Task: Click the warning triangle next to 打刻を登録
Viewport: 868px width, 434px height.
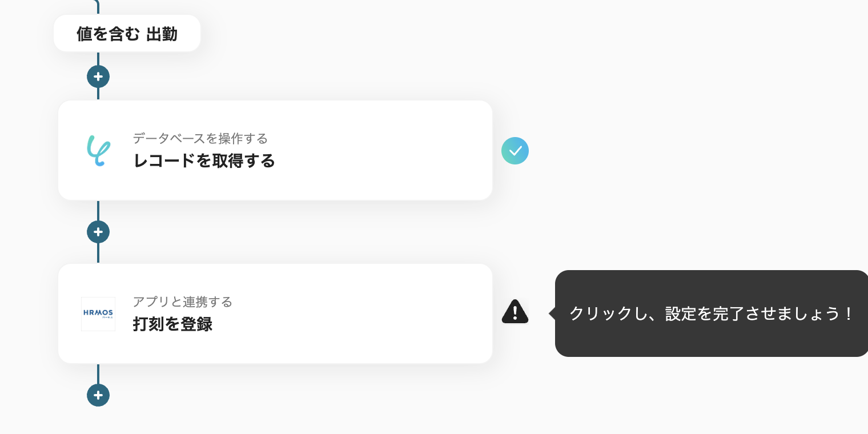Action: point(515,312)
